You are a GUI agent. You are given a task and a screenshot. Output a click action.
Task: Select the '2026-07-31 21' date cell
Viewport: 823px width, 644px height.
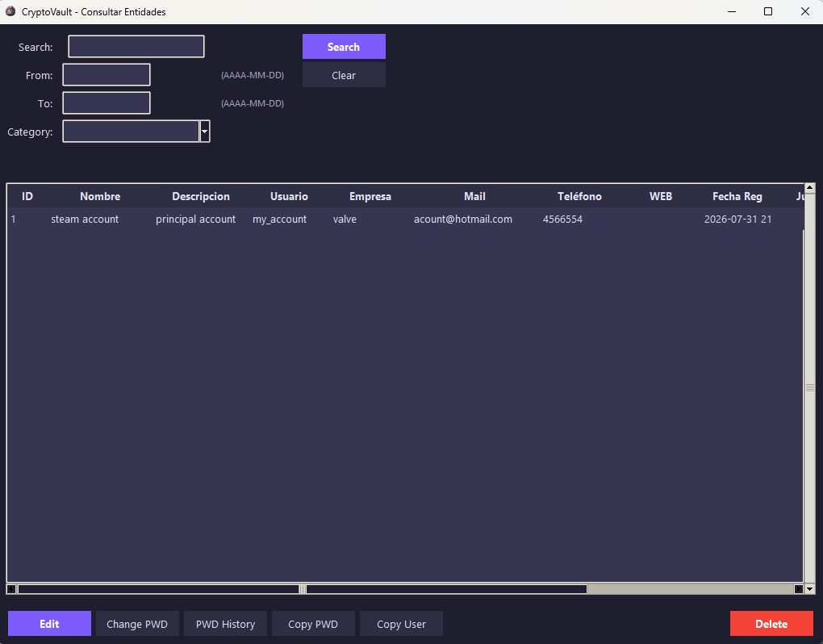tap(737, 219)
